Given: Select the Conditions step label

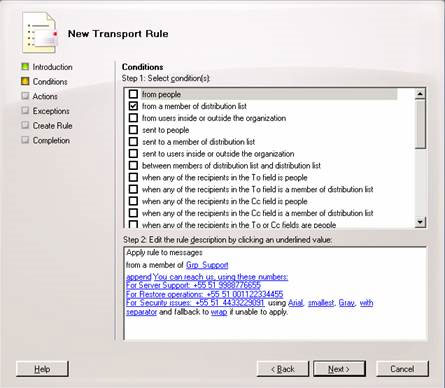Looking at the screenshot, I should [x=50, y=82].
